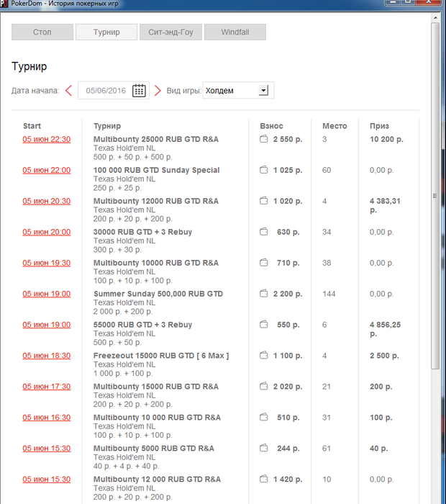Screen dimensions: 446x504
Task: Select Multibounty 10000 RUB GTD R&A title
Action: 156,263
